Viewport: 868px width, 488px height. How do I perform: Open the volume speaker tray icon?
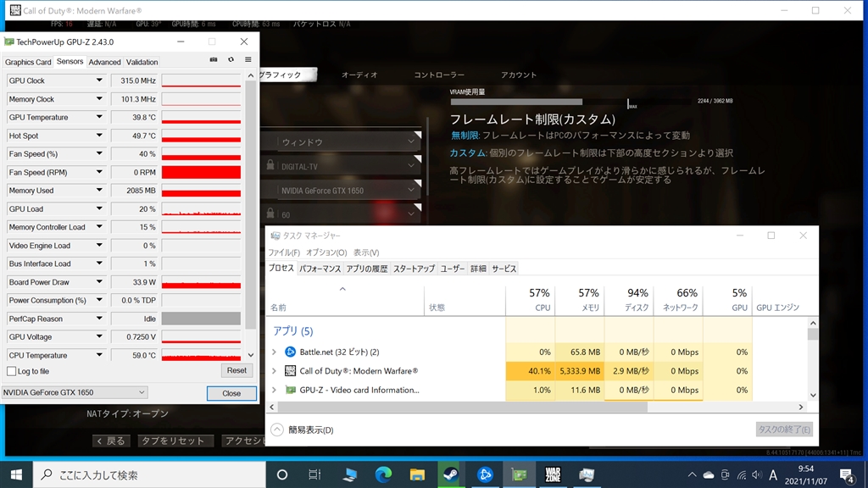click(757, 474)
